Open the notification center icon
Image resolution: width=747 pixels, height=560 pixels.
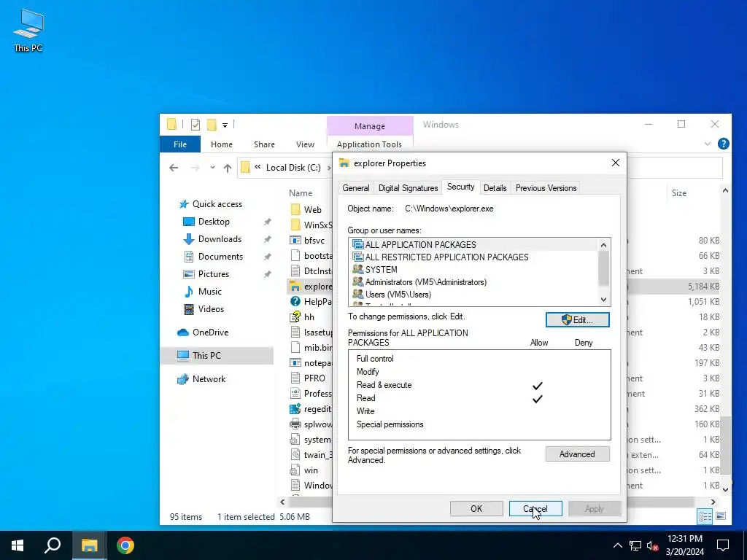coord(723,545)
